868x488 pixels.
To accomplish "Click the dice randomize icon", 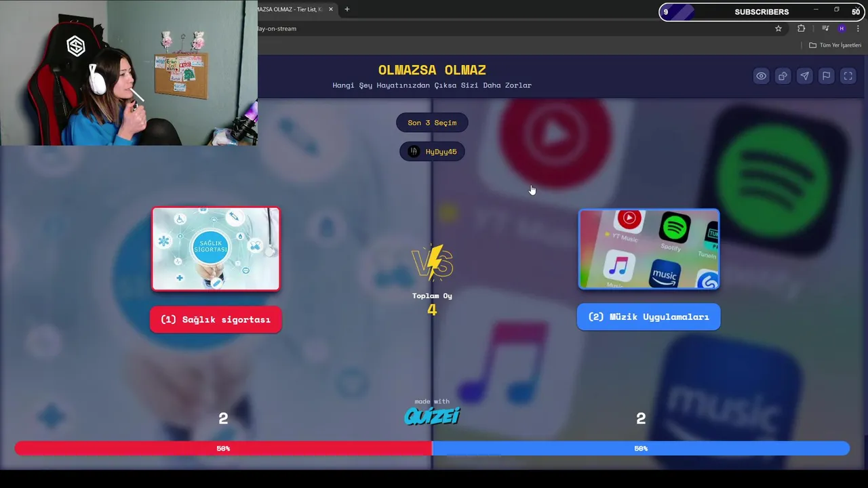I will click(x=783, y=76).
